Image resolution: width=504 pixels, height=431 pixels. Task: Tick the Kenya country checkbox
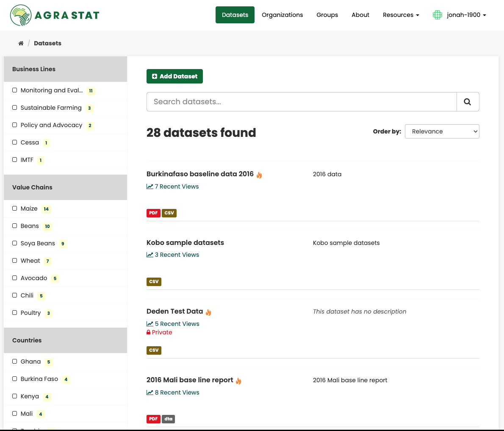click(x=14, y=396)
